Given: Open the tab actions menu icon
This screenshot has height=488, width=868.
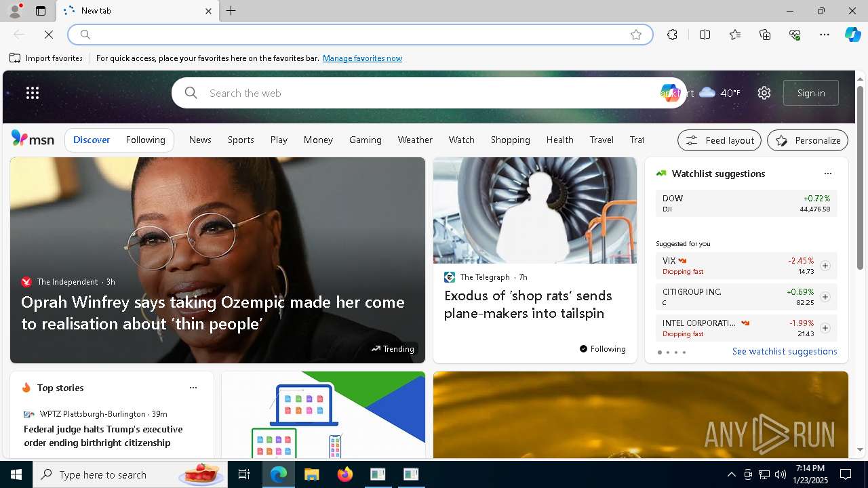Looking at the screenshot, I should coord(41,11).
